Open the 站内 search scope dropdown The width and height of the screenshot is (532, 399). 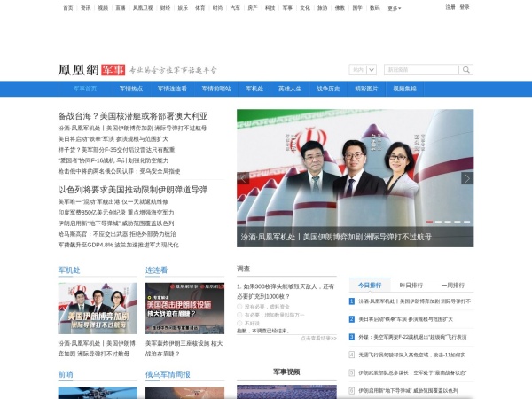click(x=357, y=69)
